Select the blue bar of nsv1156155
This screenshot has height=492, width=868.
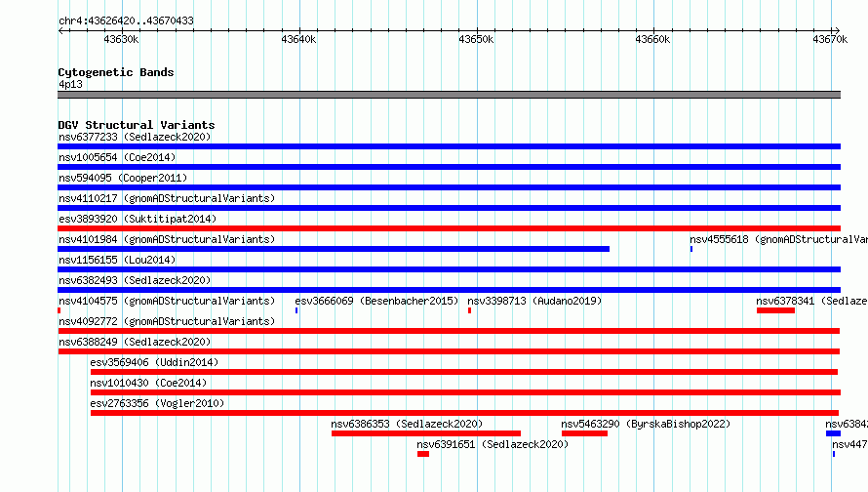coord(449,269)
